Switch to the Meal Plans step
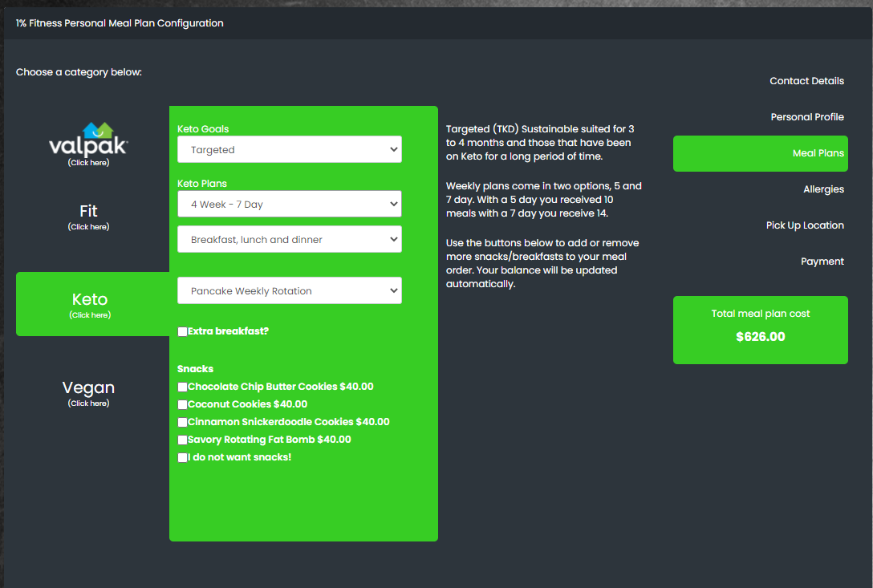 818,153
